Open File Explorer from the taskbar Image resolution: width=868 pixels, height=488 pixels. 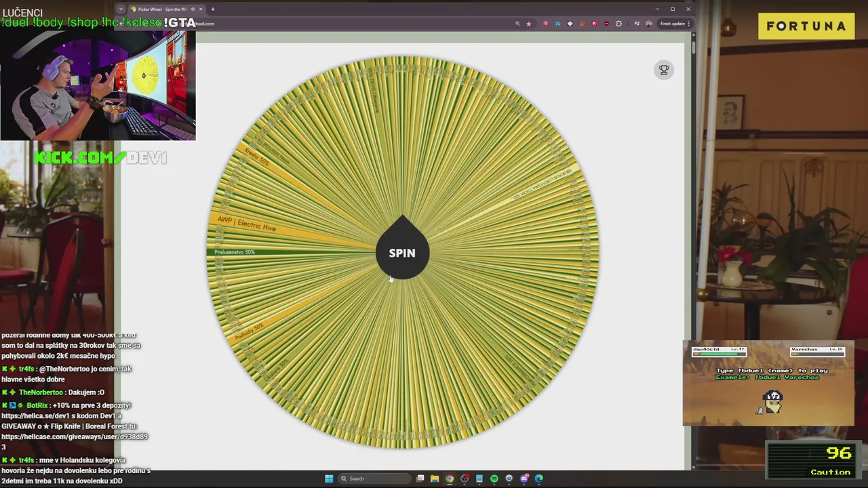click(x=435, y=479)
